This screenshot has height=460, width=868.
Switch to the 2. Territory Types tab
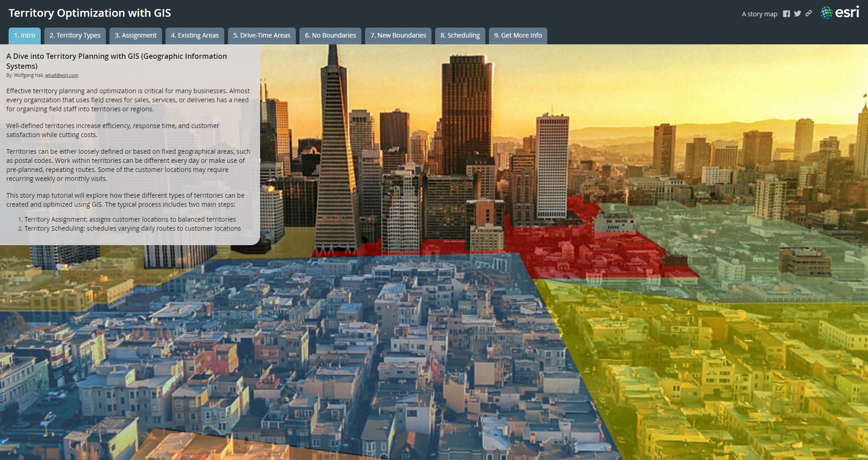75,35
